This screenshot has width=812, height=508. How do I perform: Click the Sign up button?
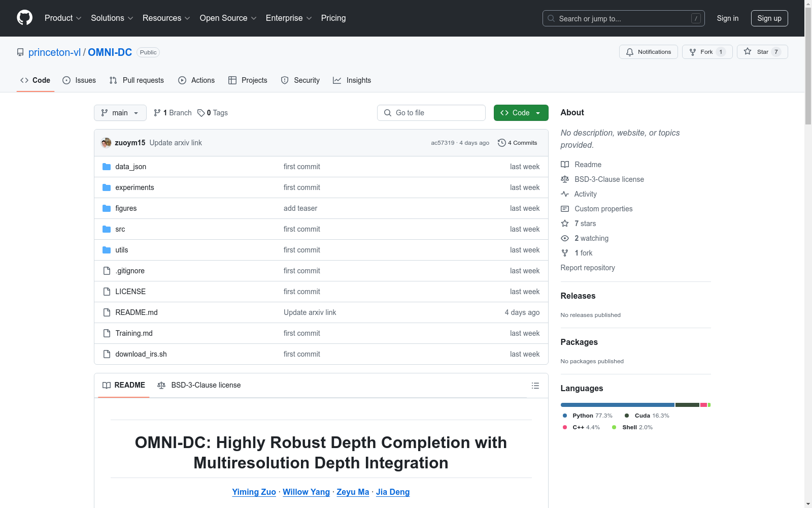tap(769, 18)
